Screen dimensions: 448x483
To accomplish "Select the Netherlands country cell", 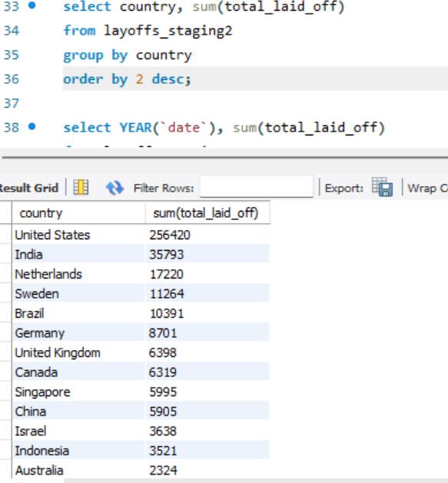I will [x=78, y=274].
